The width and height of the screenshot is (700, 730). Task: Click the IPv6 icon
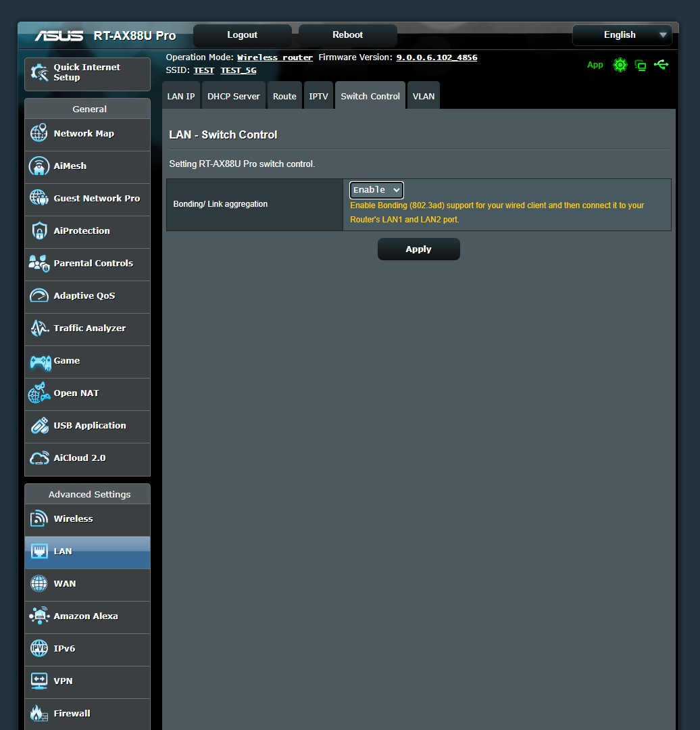[39, 648]
